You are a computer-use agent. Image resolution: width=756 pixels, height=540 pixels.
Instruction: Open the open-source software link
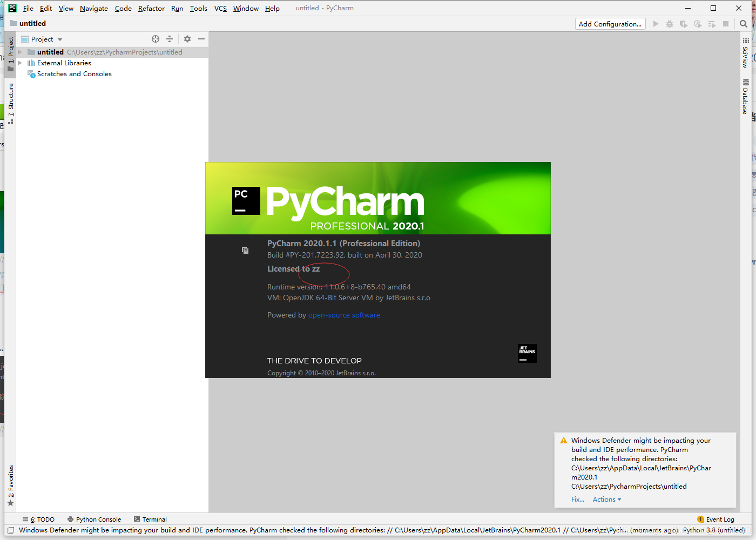pos(344,315)
